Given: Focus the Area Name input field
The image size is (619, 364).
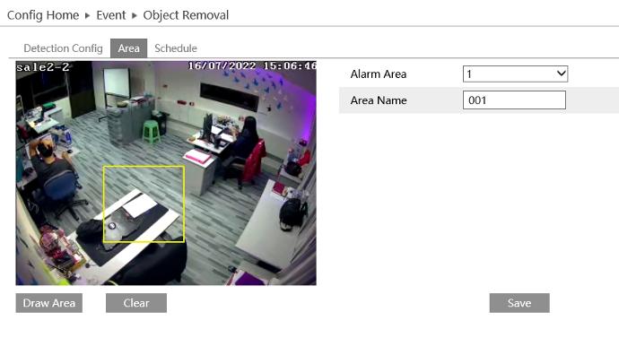Looking at the screenshot, I should 515,100.
